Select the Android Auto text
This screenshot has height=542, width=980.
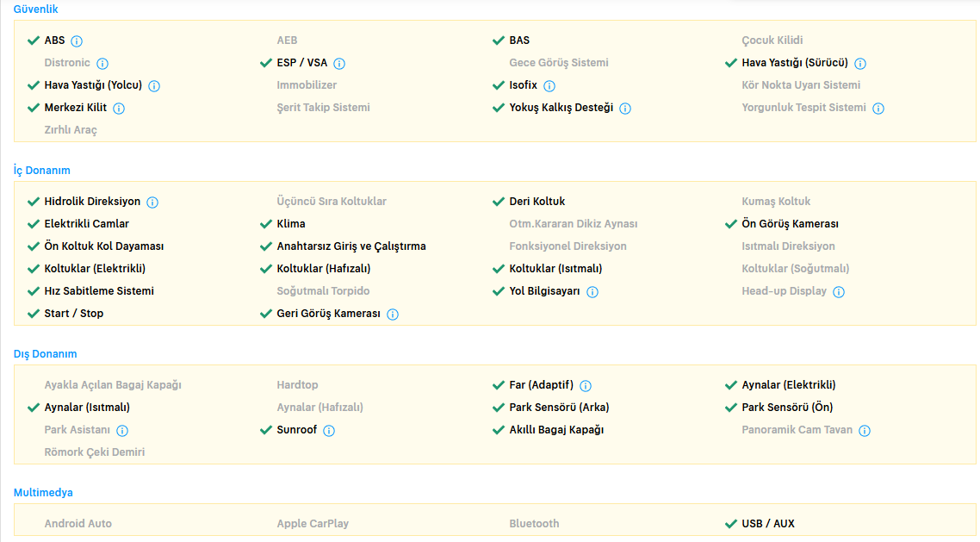pyautogui.click(x=78, y=525)
